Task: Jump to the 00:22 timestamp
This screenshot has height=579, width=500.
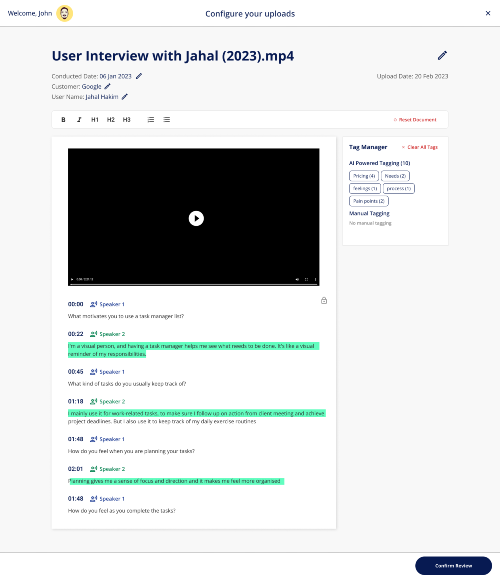Action: click(x=75, y=334)
